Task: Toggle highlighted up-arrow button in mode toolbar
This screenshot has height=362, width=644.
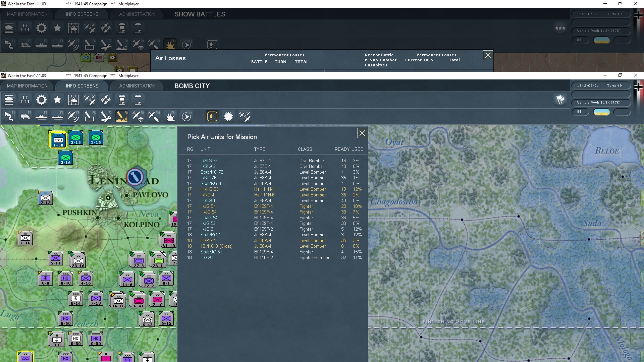Action: pos(212,116)
